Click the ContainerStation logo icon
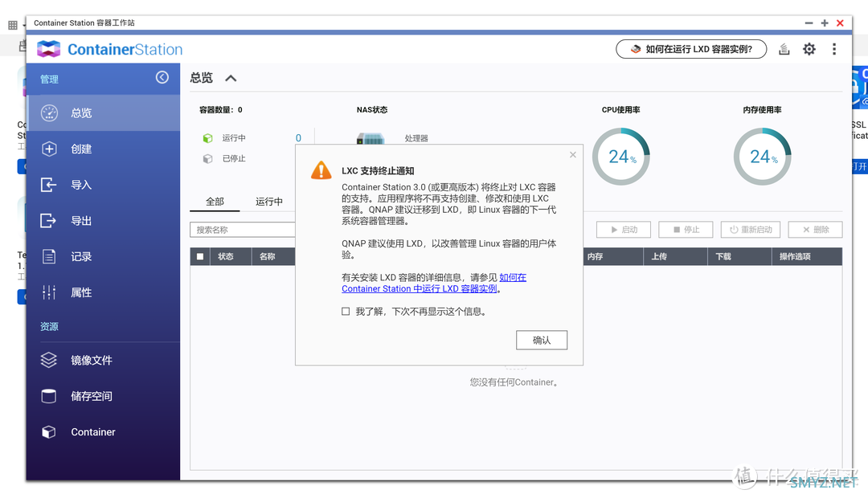 [x=49, y=49]
